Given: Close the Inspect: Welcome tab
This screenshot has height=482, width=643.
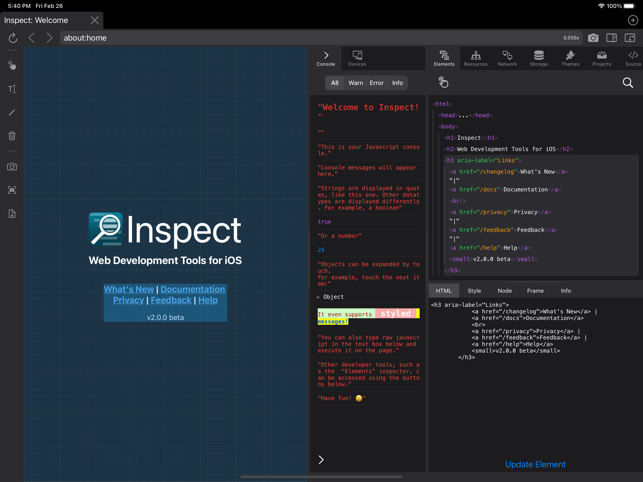Looking at the screenshot, I should (95, 20).
